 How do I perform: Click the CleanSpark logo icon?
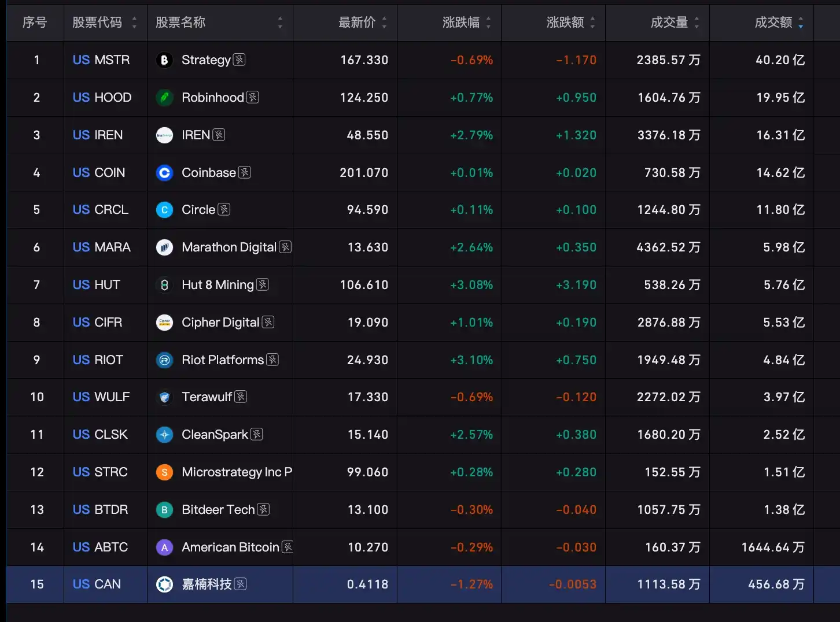point(164,435)
